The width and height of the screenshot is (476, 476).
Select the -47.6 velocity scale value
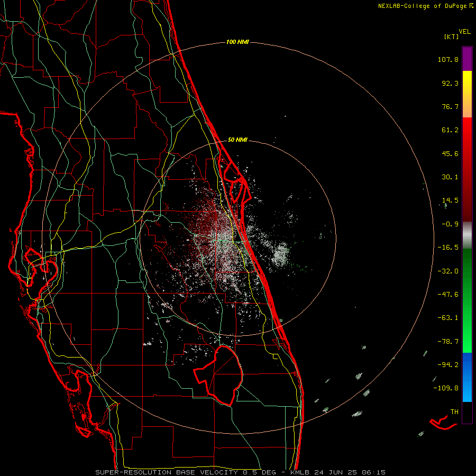pos(448,295)
